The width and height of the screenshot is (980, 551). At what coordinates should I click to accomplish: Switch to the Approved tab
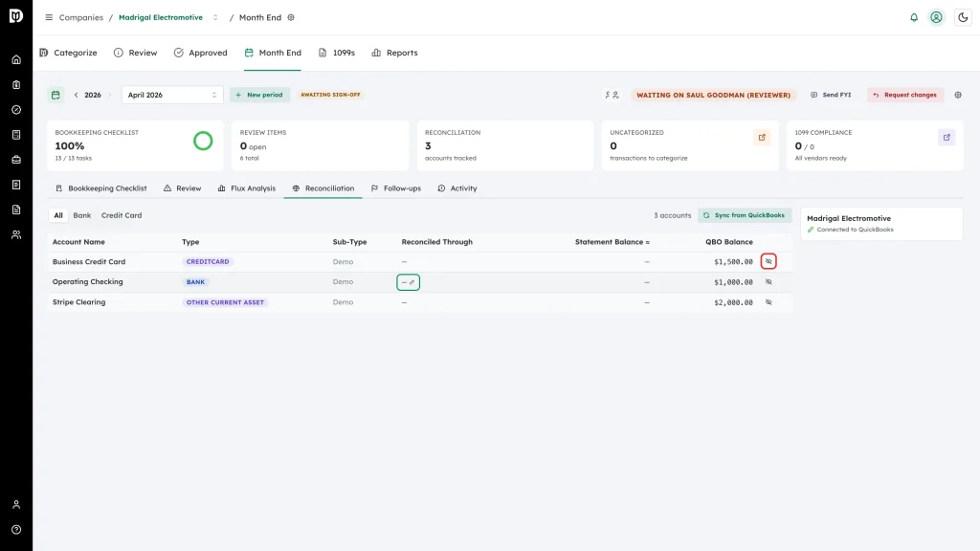201,53
